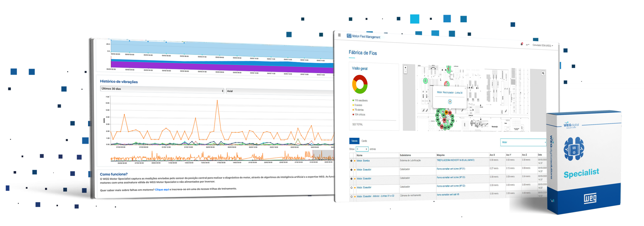
Task: Open the notifications bell icon
Action: pos(522,44)
